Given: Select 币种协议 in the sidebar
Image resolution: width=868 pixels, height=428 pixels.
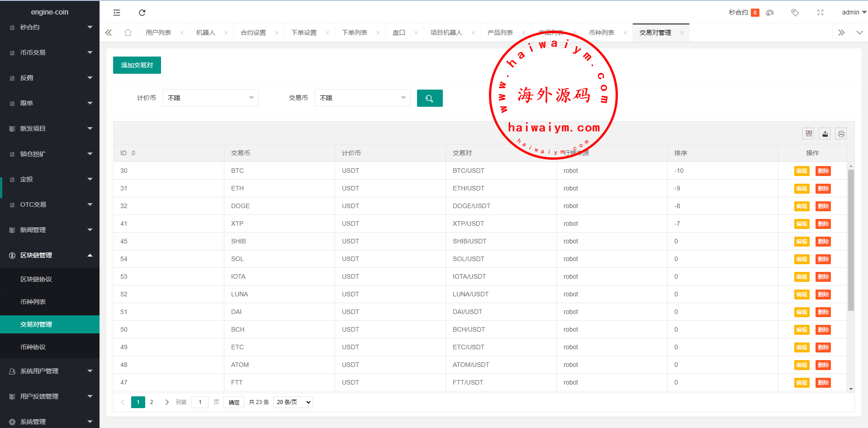Looking at the screenshot, I should 33,347.
